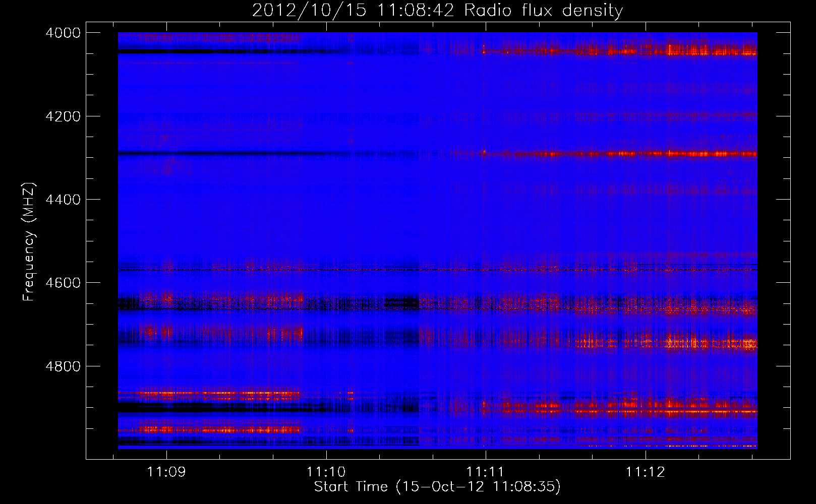Click the 4200 frequency tick label
The width and height of the screenshot is (816, 504).
point(63,116)
